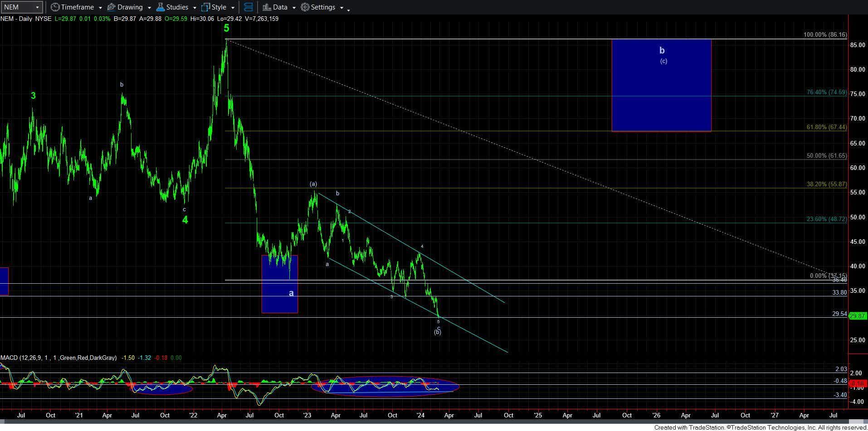Click the green '29.87' current price tag
This screenshot has height=431, width=868.
[858, 316]
